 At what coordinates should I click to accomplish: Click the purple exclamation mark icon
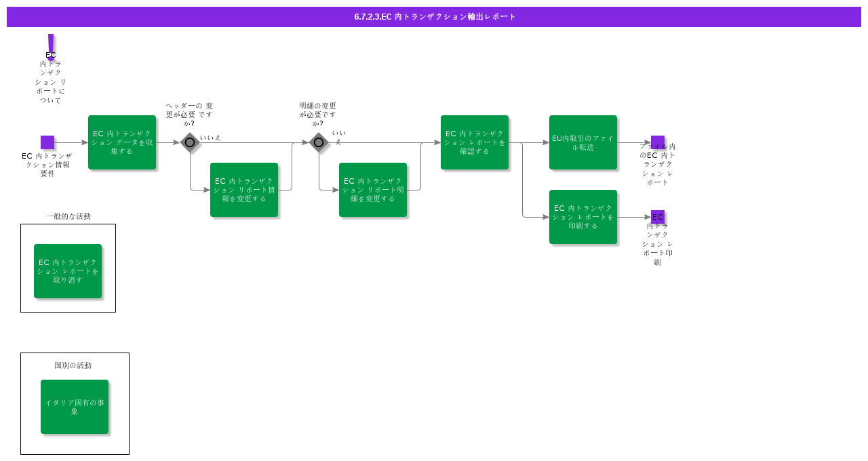point(51,47)
